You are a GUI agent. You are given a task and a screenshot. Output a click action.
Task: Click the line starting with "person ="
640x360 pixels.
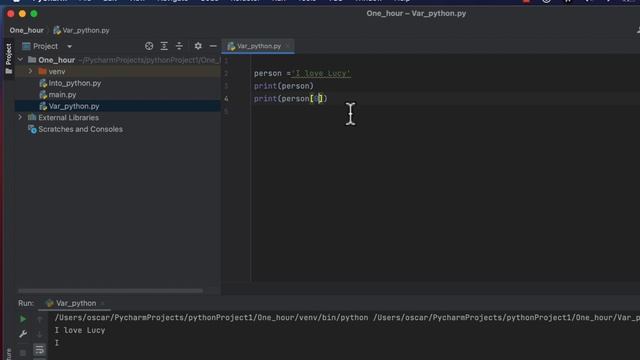302,73
